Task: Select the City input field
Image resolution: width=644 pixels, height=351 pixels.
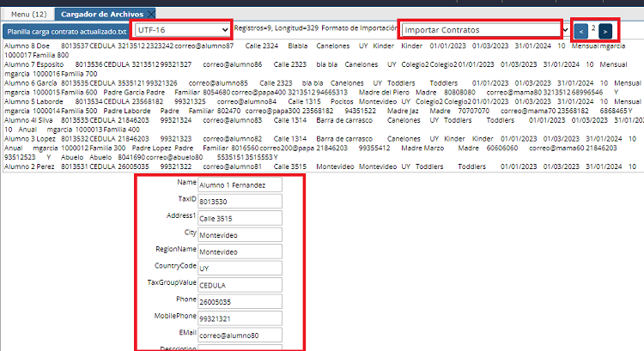Action: pyautogui.click(x=240, y=234)
